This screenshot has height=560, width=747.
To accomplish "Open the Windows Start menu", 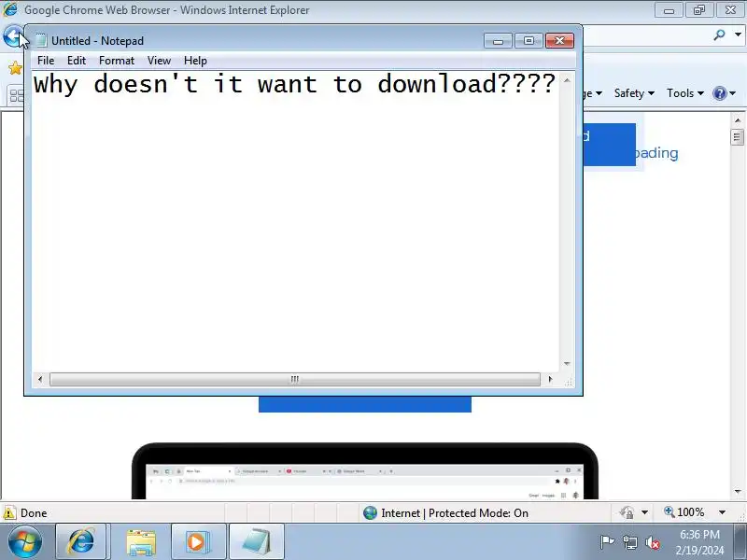I will coord(24,541).
